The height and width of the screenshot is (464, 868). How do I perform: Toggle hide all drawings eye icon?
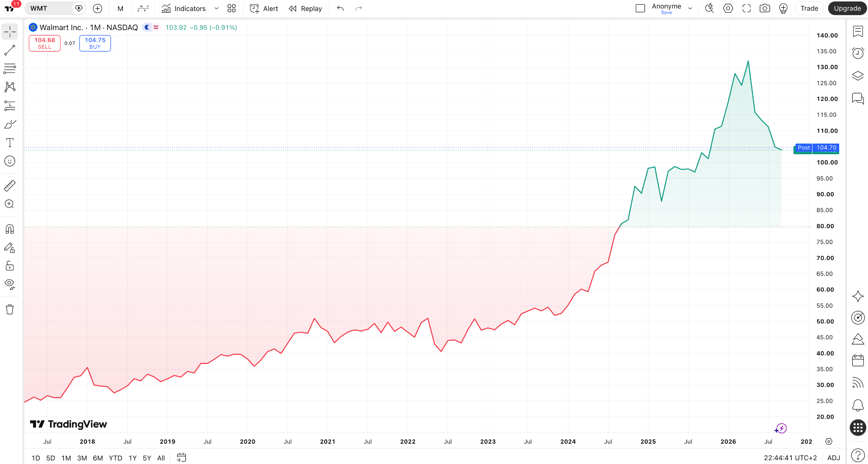point(10,284)
